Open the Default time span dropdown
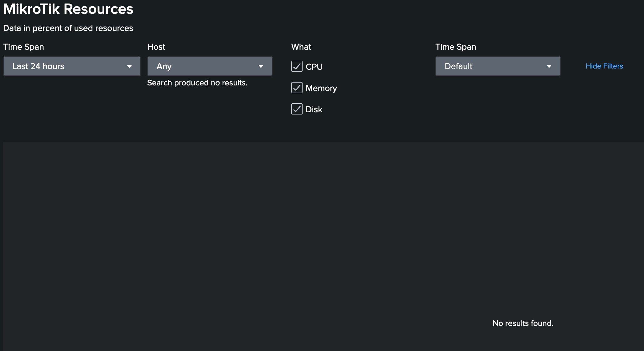The width and height of the screenshot is (644, 351). click(497, 66)
